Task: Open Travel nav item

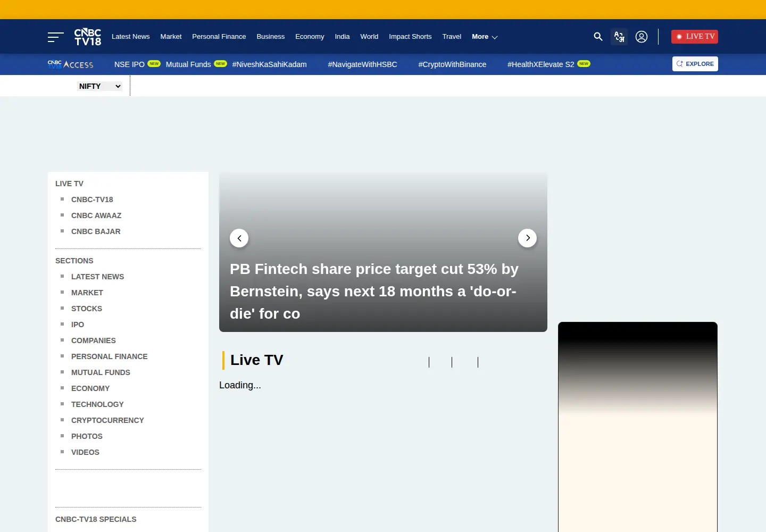Action: pos(452,37)
